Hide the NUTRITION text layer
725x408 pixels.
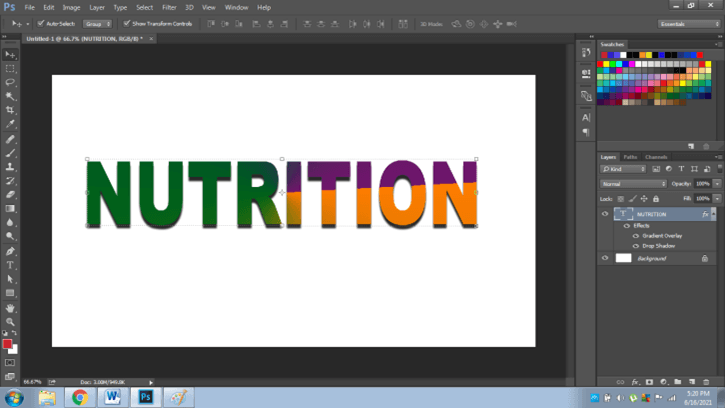coord(605,214)
